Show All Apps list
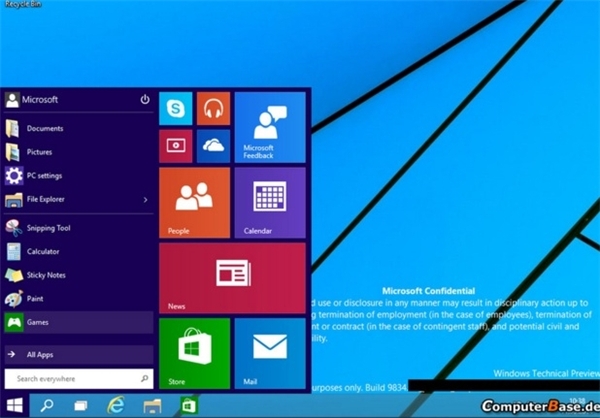Screen dimensions: 600x418 click(x=79, y=354)
